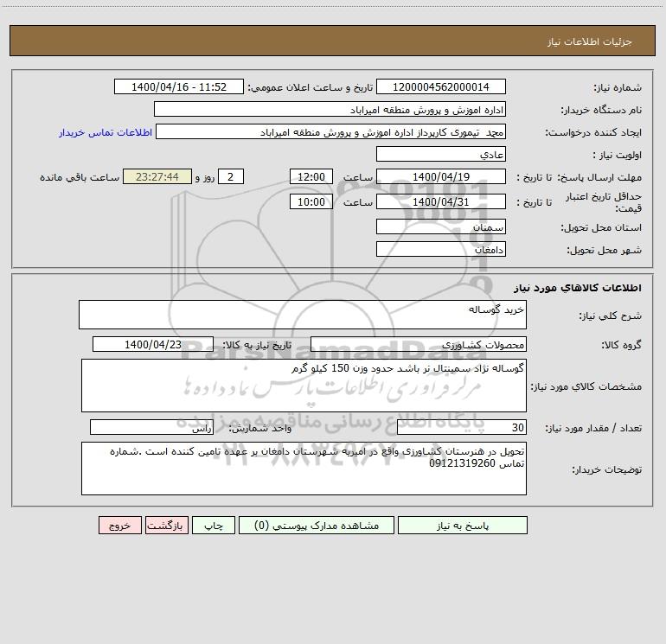Click the quantity field showing 30
666x644 pixels.
click(462, 427)
